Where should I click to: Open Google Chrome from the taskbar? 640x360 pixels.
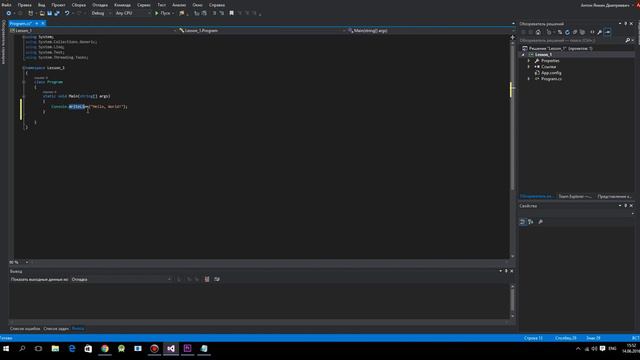105,349
